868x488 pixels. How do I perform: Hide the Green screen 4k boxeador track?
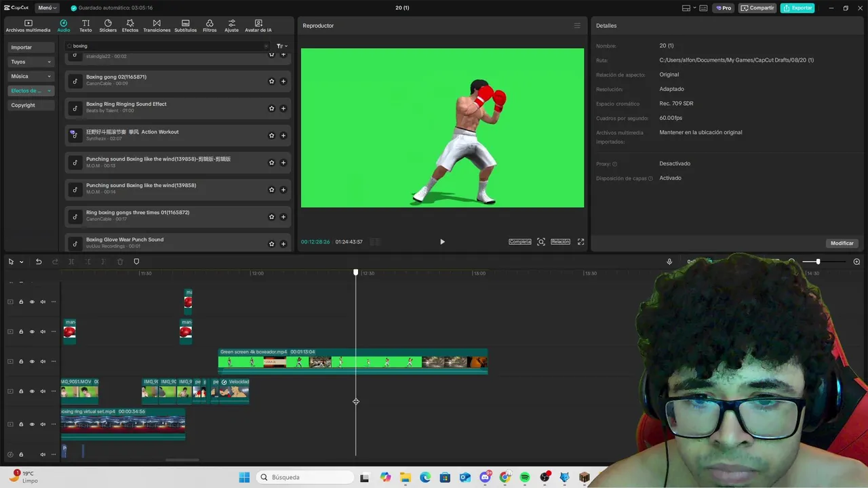31,362
